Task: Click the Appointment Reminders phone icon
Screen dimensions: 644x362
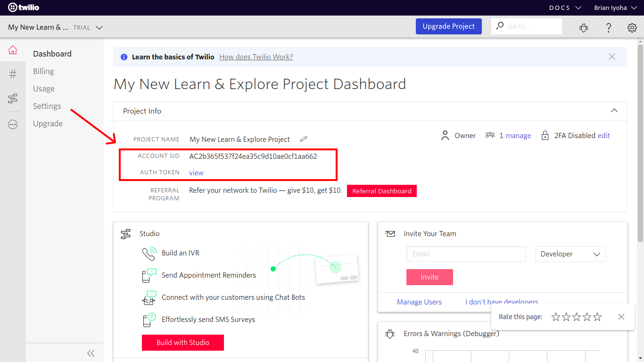Action: tap(149, 275)
